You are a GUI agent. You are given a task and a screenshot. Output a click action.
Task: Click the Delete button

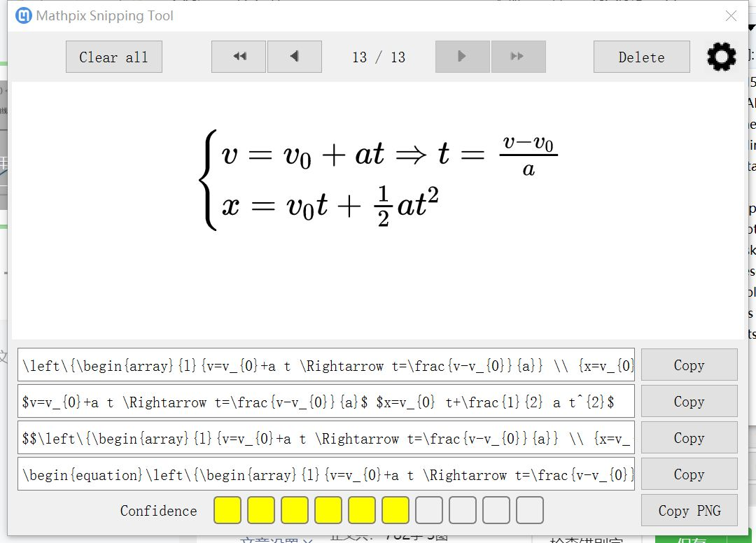point(642,57)
